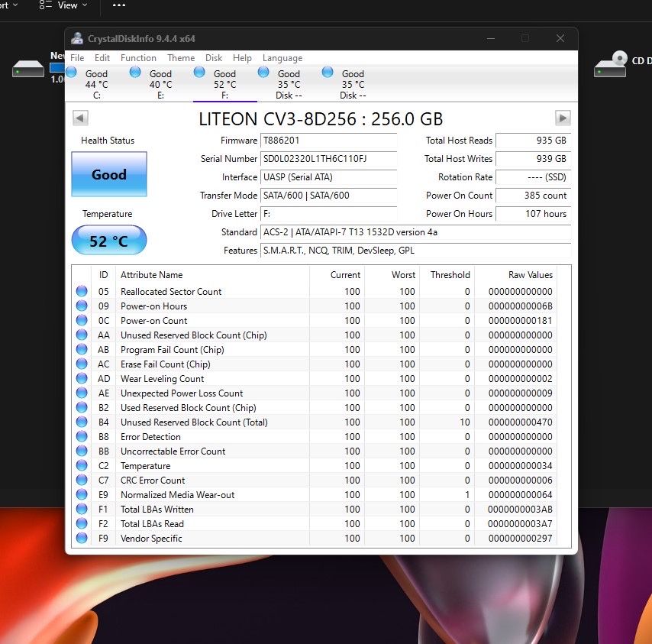
Task: Click status orb for Reallocated Sector Count
Action: click(x=82, y=291)
